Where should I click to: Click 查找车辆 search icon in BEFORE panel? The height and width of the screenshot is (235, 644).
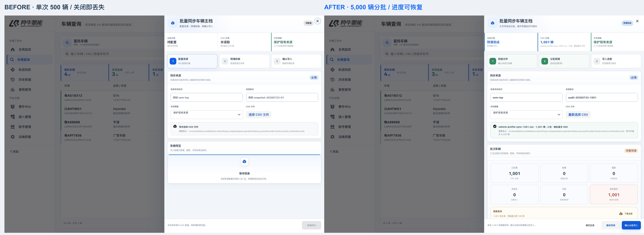(x=67, y=43)
